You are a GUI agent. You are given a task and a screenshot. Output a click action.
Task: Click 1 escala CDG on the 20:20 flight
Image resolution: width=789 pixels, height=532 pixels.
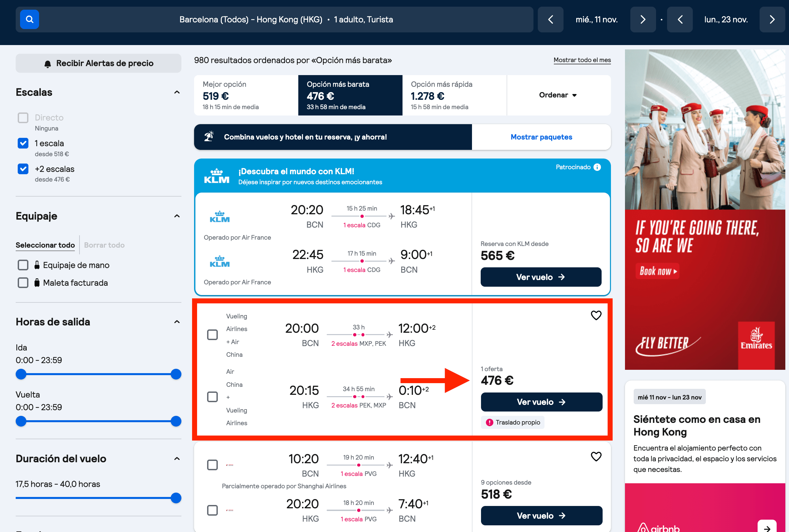coord(361,225)
